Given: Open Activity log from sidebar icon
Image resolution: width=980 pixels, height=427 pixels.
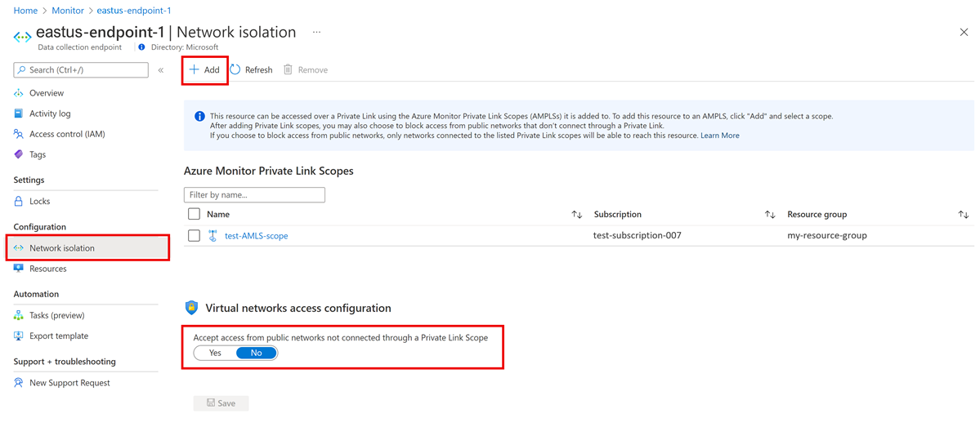Looking at the screenshot, I should pos(18,113).
